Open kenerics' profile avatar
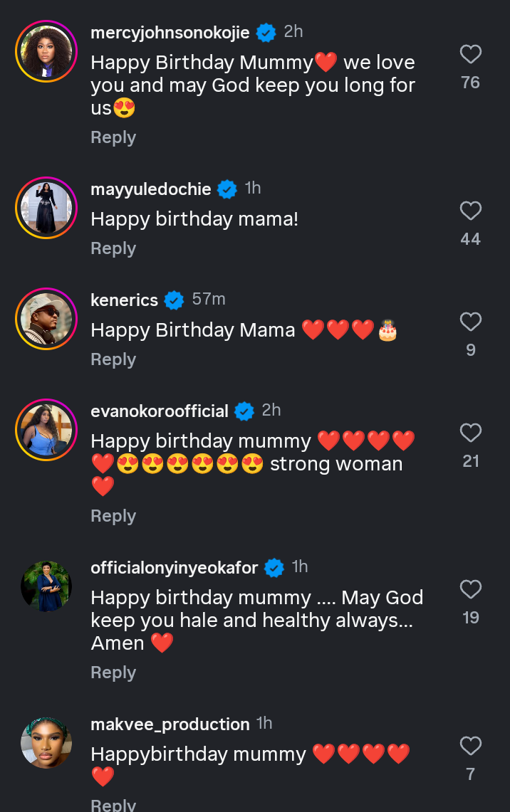The height and width of the screenshot is (812, 510). tap(46, 319)
